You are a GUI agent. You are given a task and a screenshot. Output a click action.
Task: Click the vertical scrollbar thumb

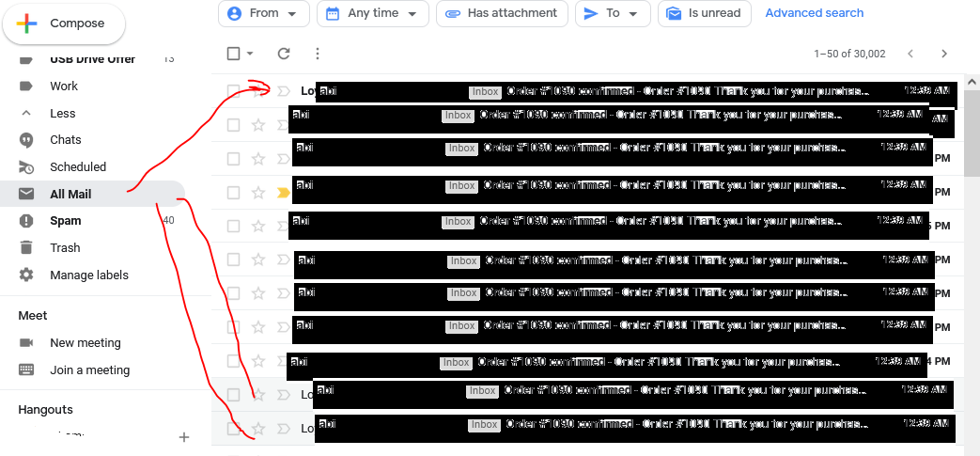(x=972, y=134)
